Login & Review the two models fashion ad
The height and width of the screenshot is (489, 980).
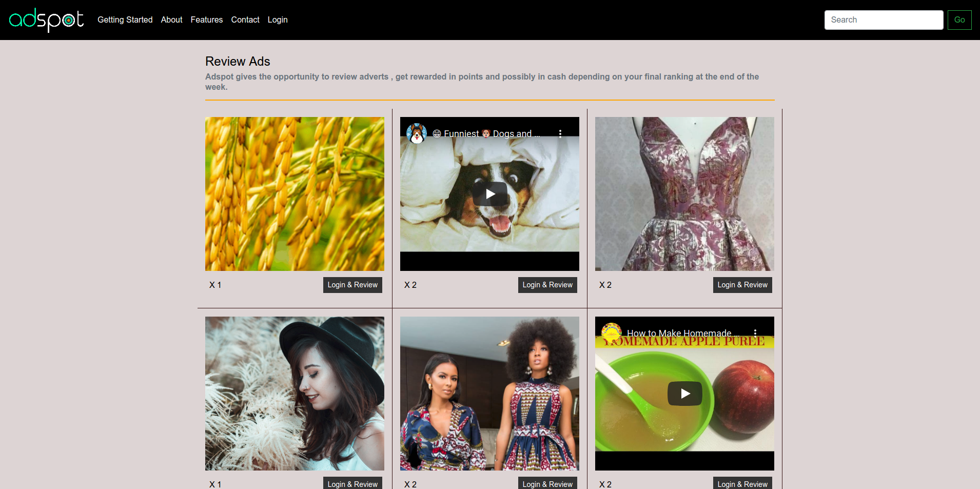coord(547,483)
